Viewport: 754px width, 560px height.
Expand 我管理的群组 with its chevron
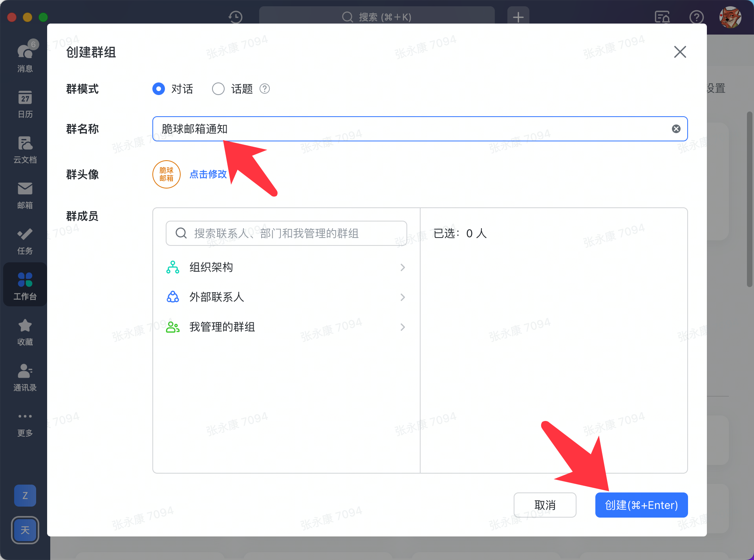[x=403, y=327]
